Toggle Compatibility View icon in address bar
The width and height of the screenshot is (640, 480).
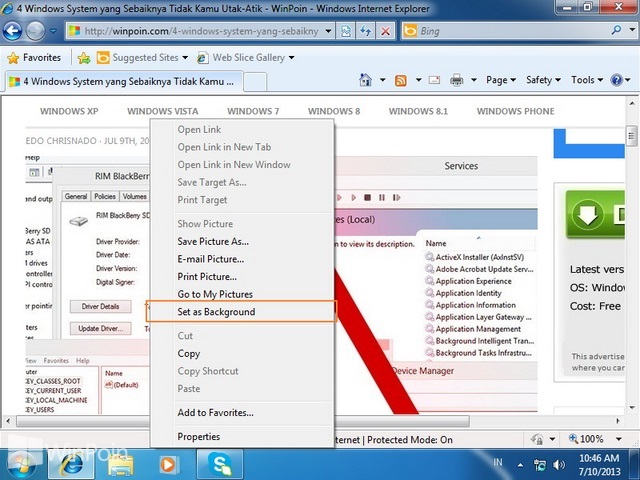[x=346, y=31]
